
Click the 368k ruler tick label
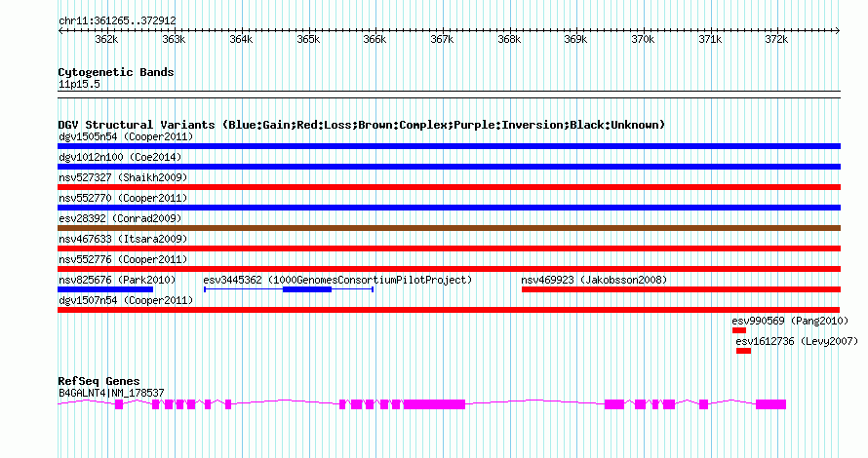pos(509,39)
